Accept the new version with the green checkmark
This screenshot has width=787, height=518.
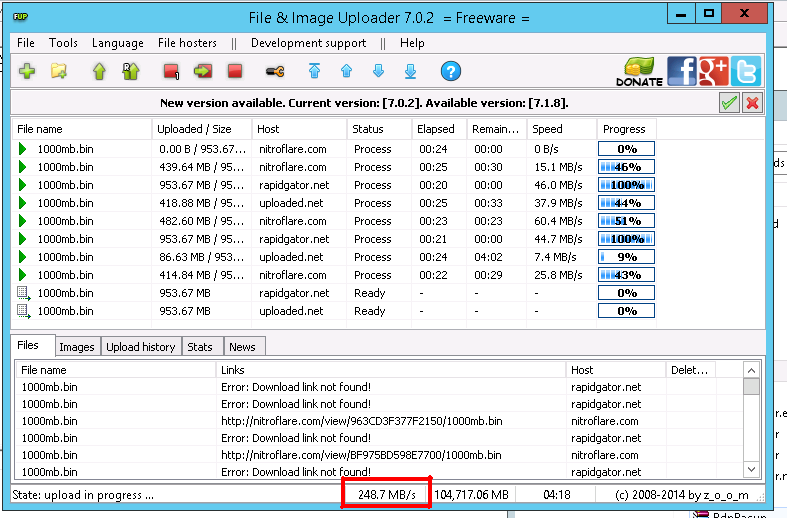click(x=729, y=103)
